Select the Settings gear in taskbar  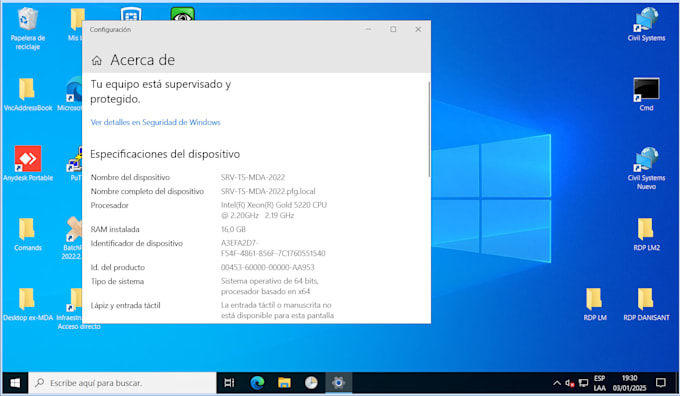coord(338,383)
